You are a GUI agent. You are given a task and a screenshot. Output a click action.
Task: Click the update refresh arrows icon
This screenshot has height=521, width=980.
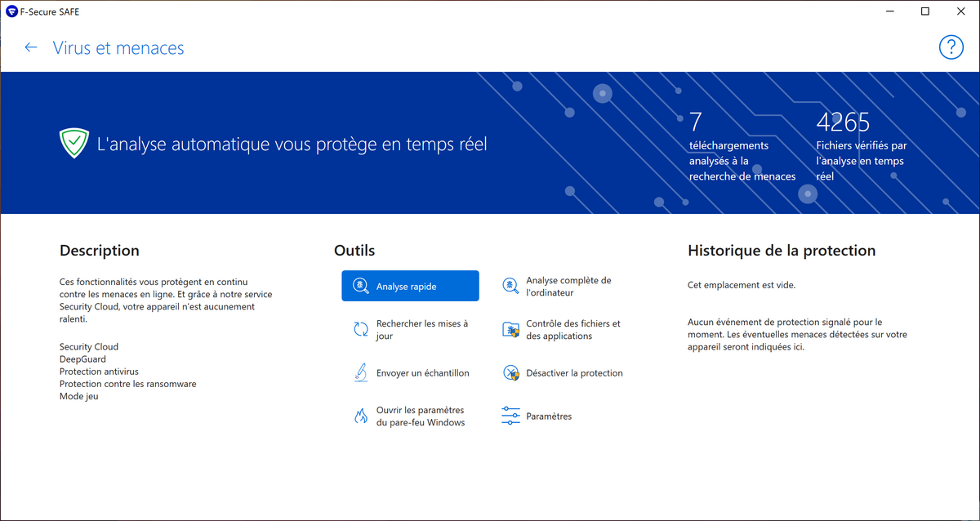[360, 329]
